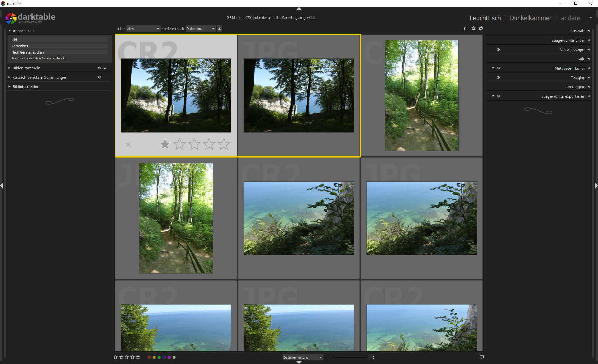
Task: Expand the Bilder sammeln panel
Action: click(26, 68)
